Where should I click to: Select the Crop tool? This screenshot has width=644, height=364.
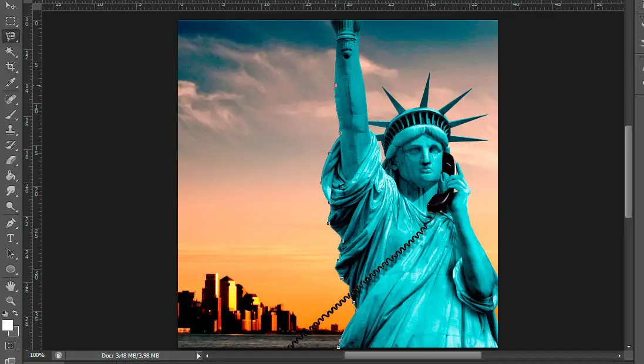(x=11, y=67)
